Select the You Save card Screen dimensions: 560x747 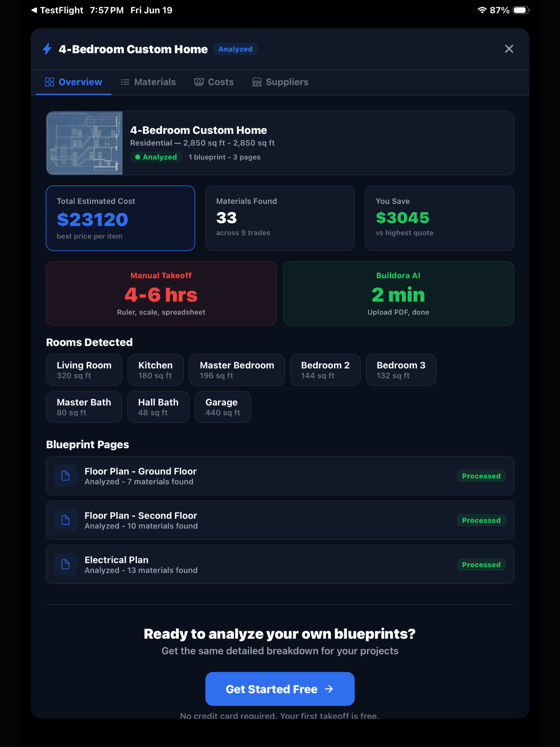439,218
